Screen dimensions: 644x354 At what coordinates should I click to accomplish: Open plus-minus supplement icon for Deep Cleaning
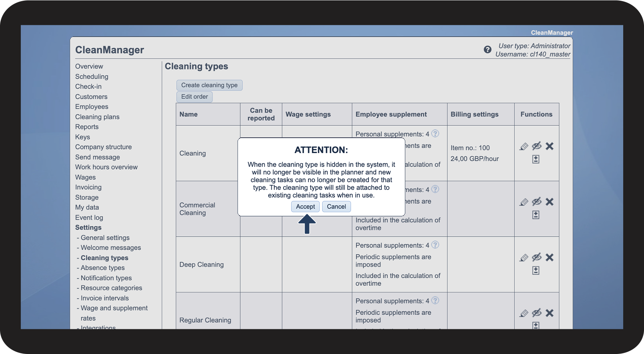536,271
